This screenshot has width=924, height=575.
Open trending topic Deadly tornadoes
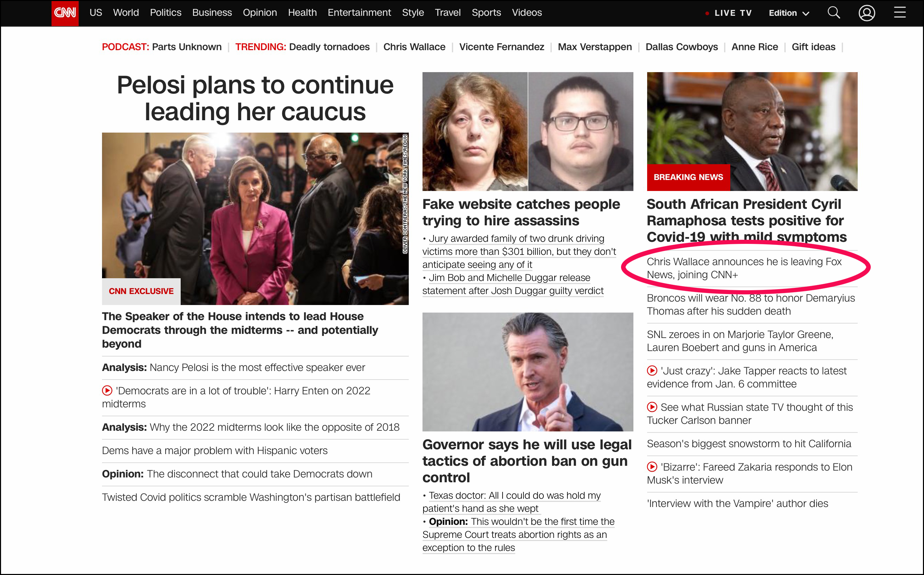coord(329,47)
